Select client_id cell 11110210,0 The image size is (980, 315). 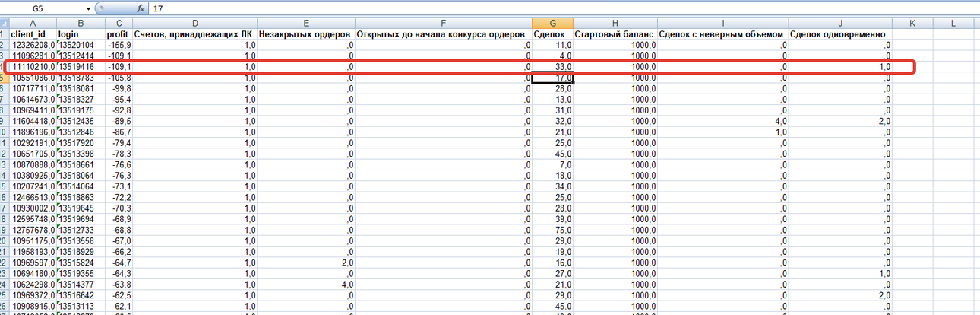(x=32, y=67)
